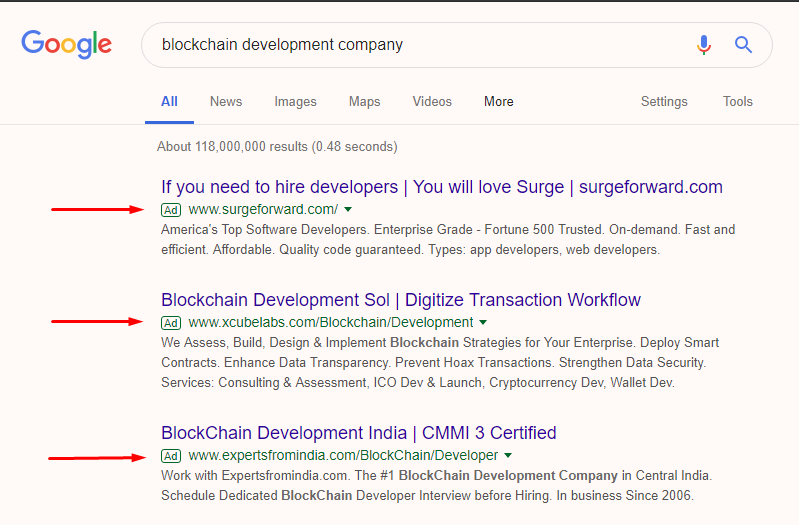Screen dimensions: 799x525
Task: Click the www.expertsfromindia.com/BlockChain/Developer URL
Action: pos(343,456)
